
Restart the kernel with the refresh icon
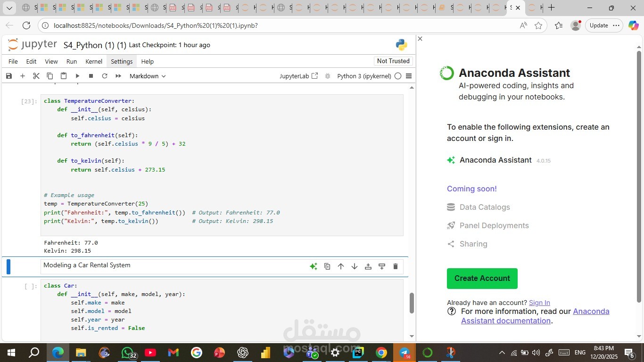pos(104,76)
